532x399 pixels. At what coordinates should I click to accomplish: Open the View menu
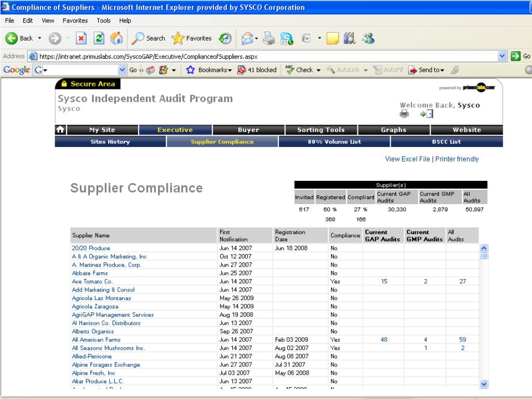click(48, 20)
